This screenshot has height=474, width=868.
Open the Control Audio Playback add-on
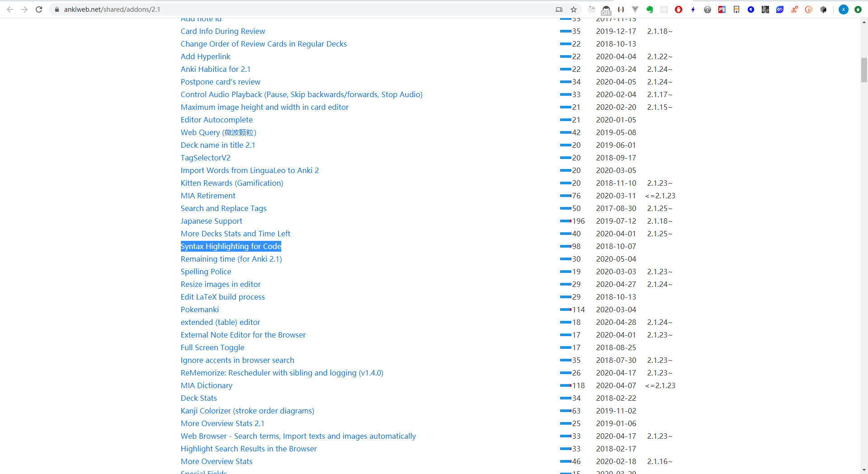tap(302, 94)
